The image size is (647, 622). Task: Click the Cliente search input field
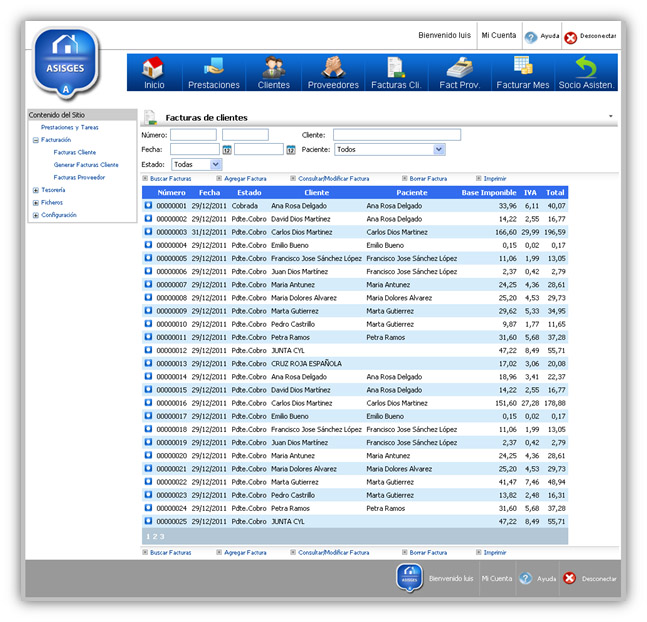point(396,135)
